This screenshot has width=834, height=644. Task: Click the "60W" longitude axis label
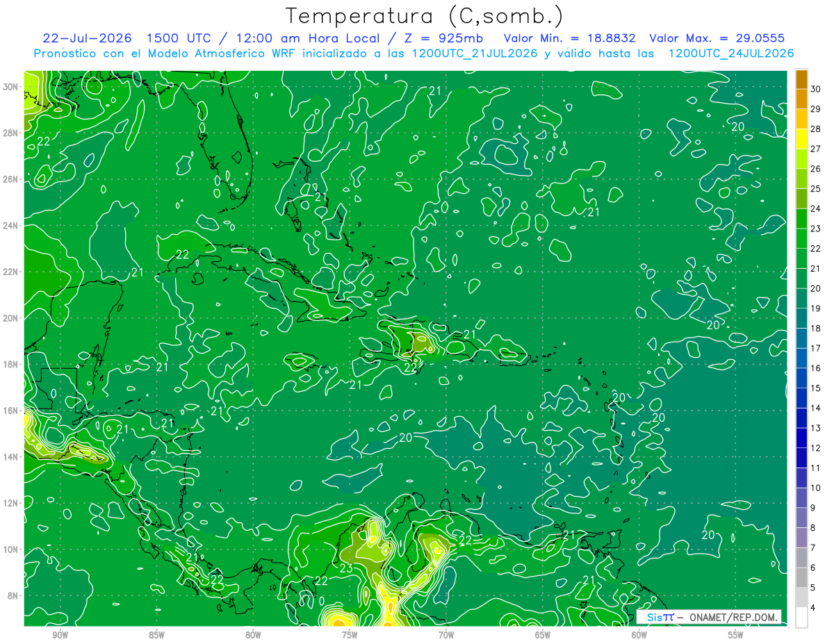point(639,635)
